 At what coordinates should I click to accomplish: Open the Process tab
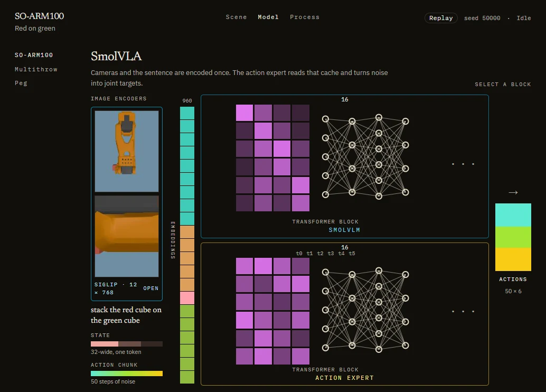305,17
